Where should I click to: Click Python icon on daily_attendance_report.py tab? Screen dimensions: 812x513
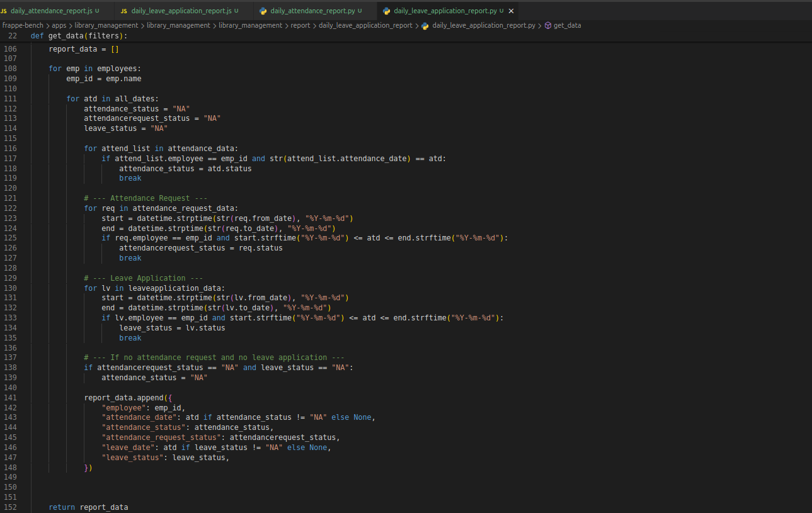click(x=263, y=11)
